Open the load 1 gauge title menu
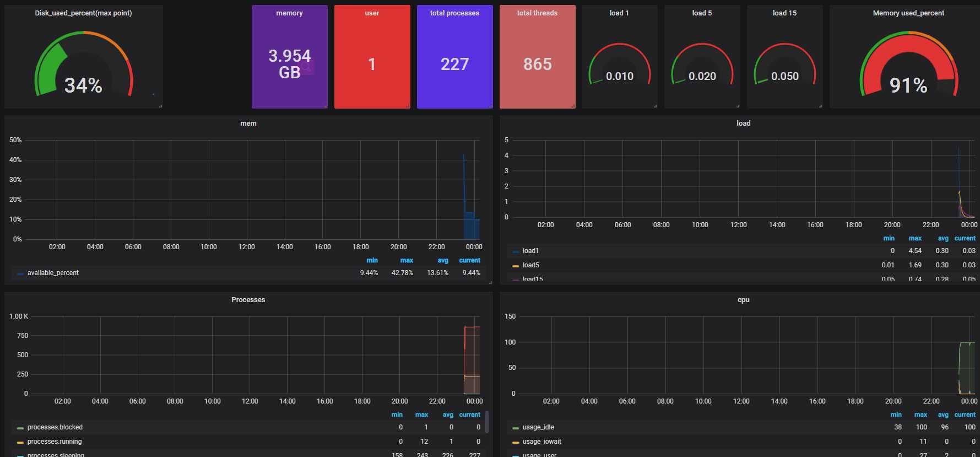The image size is (980, 457). (x=619, y=13)
